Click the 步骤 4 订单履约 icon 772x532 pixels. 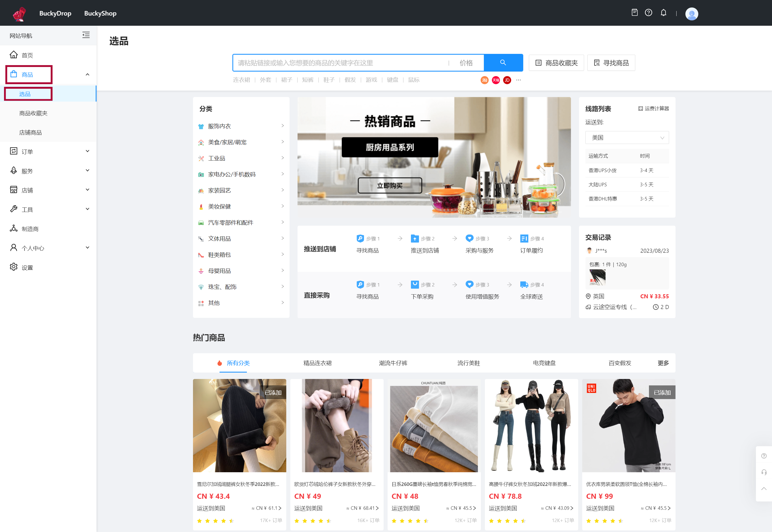click(x=524, y=238)
